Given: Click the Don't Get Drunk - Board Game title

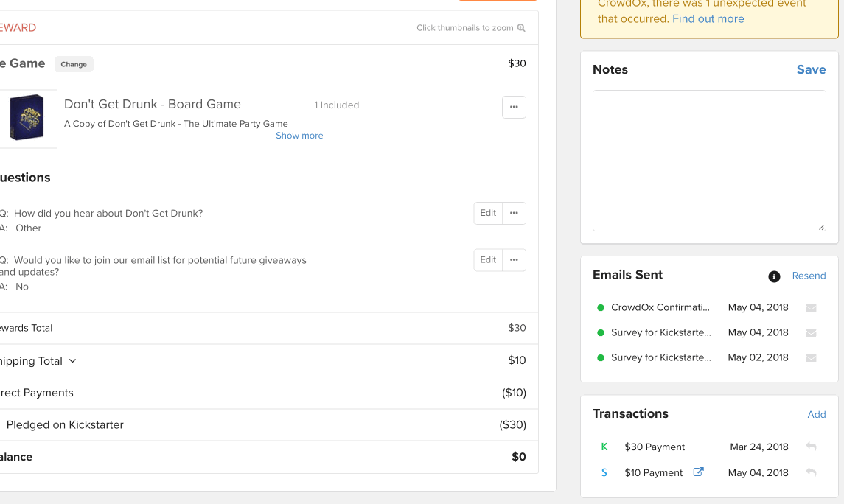Looking at the screenshot, I should 153,105.
